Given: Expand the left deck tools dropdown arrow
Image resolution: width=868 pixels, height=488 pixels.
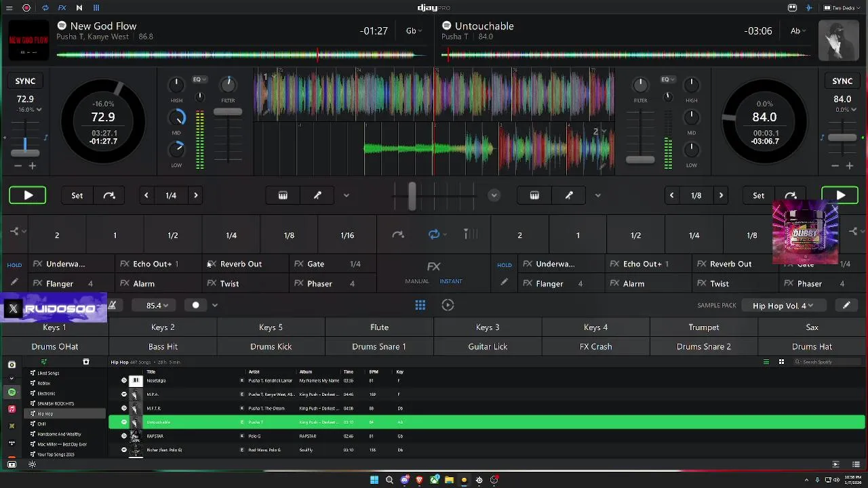Looking at the screenshot, I should coord(346,195).
